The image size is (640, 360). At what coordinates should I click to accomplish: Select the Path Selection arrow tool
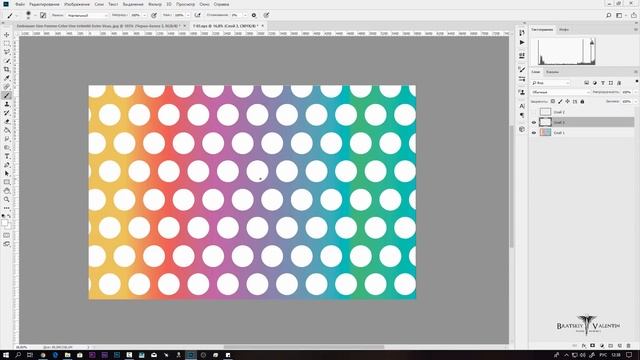click(7, 173)
